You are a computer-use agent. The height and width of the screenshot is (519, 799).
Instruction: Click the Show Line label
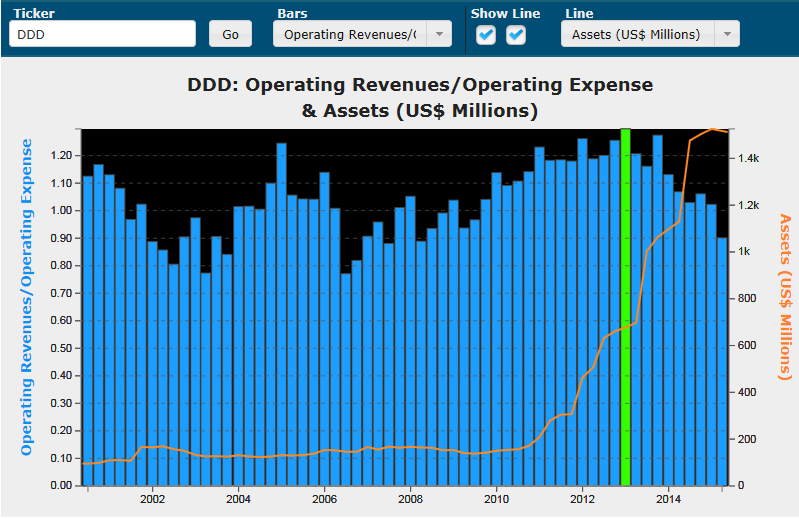(505, 13)
